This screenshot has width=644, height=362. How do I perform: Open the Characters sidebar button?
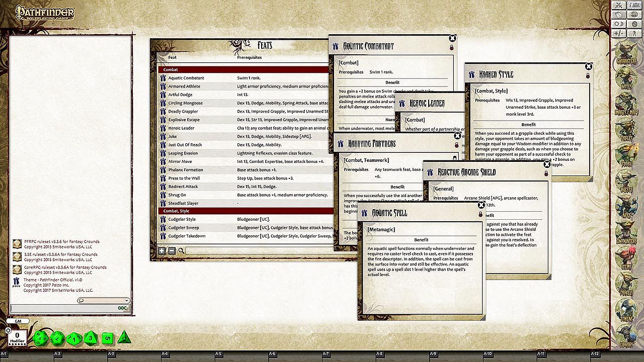point(626,54)
